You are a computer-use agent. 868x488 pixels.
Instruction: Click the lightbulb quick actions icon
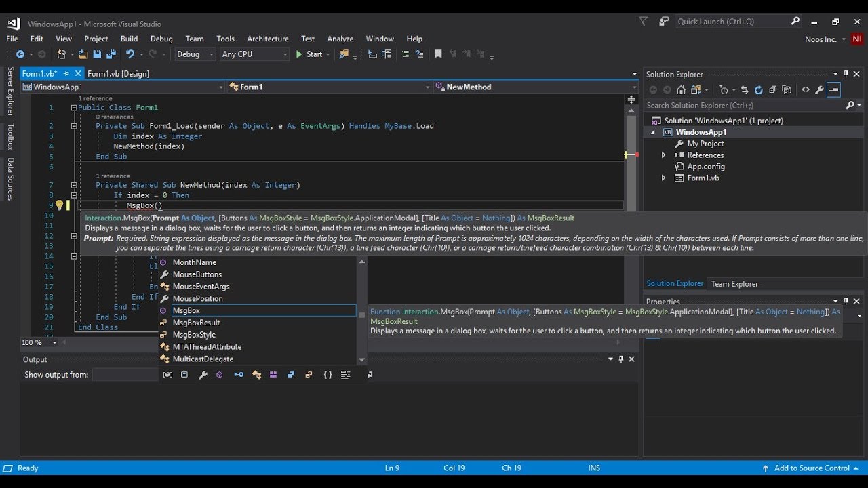(x=59, y=205)
